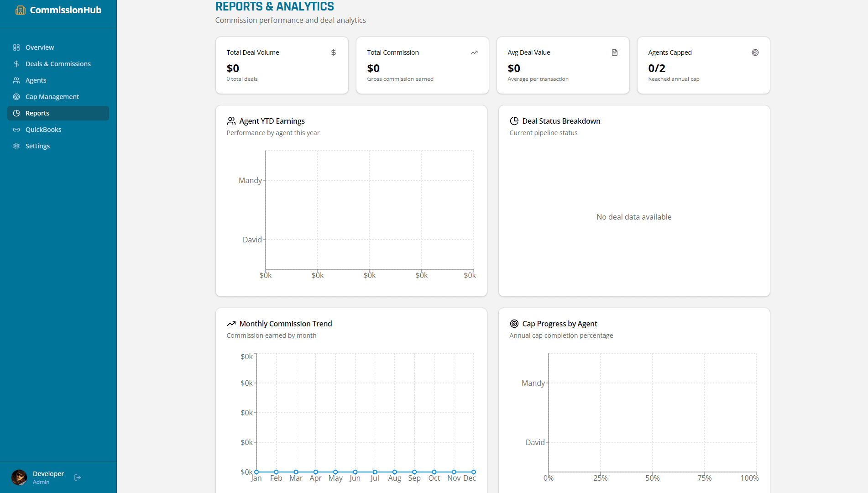868x493 pixels.
Task: Click document icon on Avg Deal Value card
Action: (615, 52)
